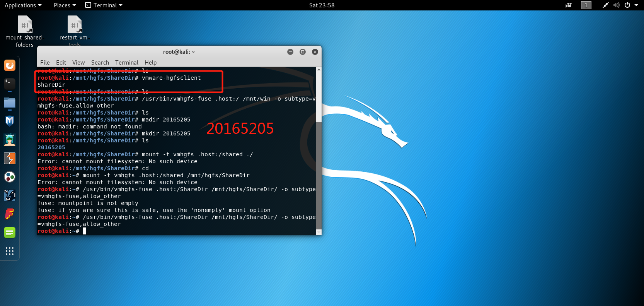Open the View menu in terminal
644x306 pixels.
point(78,62)
